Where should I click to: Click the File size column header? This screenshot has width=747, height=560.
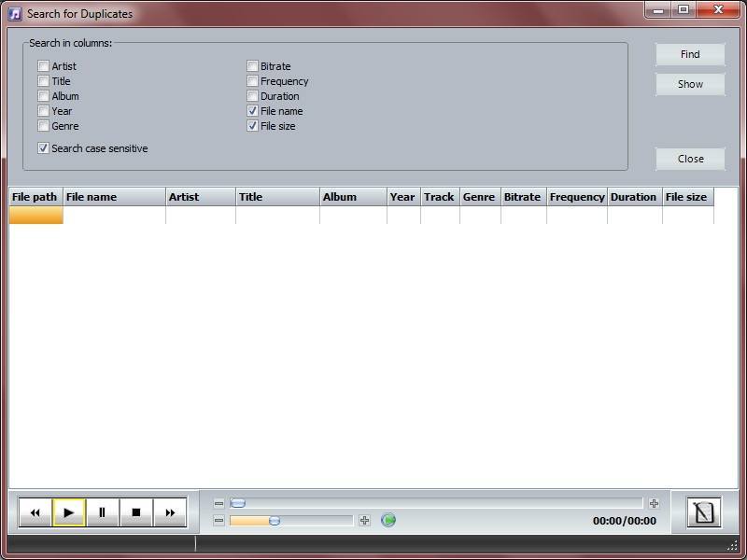[x=687, y=197]
